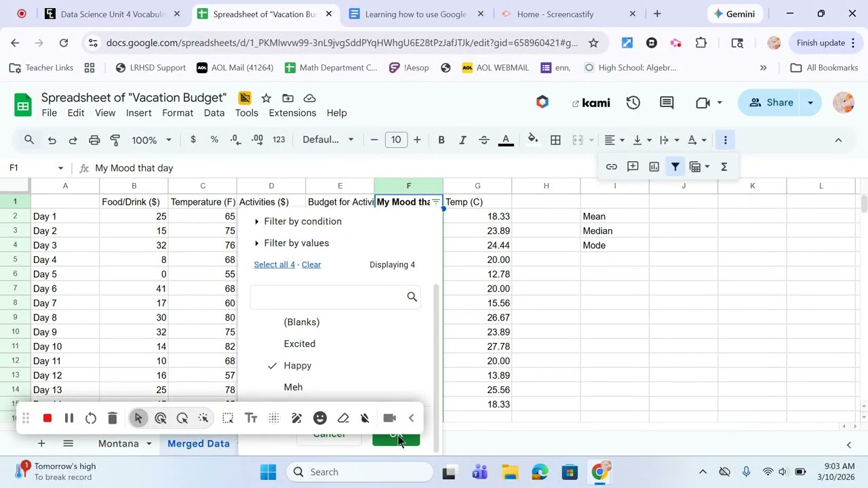Expand Filter by condition section
The width and height of the screenshot is (868, 488).
298,222
